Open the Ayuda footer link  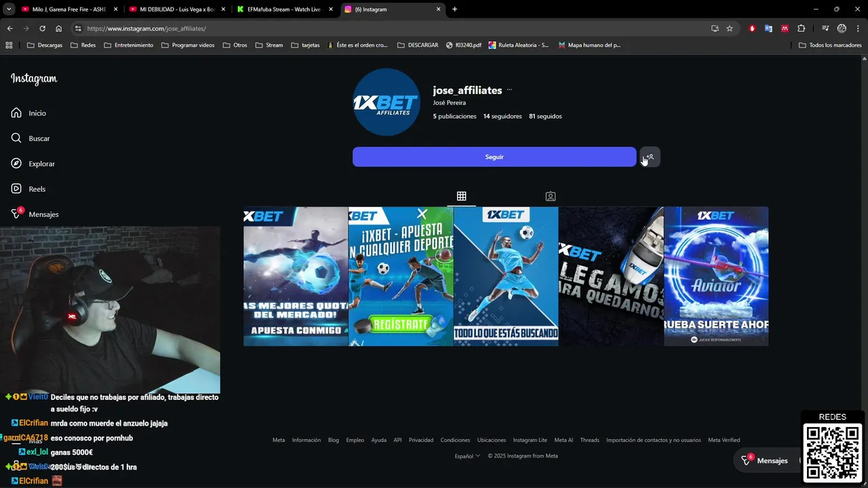(x=379, y=440)
